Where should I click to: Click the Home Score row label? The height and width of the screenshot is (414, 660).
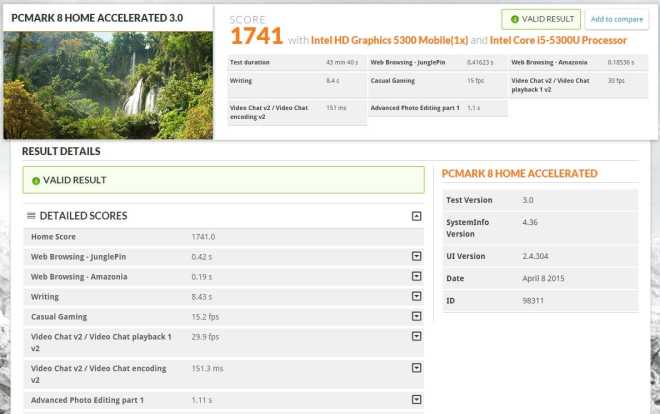[53, 237]
